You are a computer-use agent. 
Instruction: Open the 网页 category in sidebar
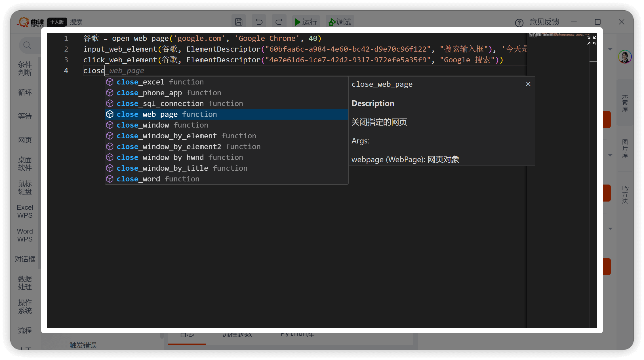(x=25, y=140)
